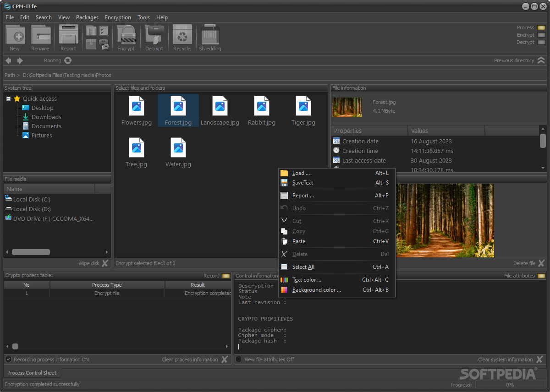The height and width of the screenshot is (392, 550).
Task: Toggle the Process indicator light
Action: (x=541, y=27)
